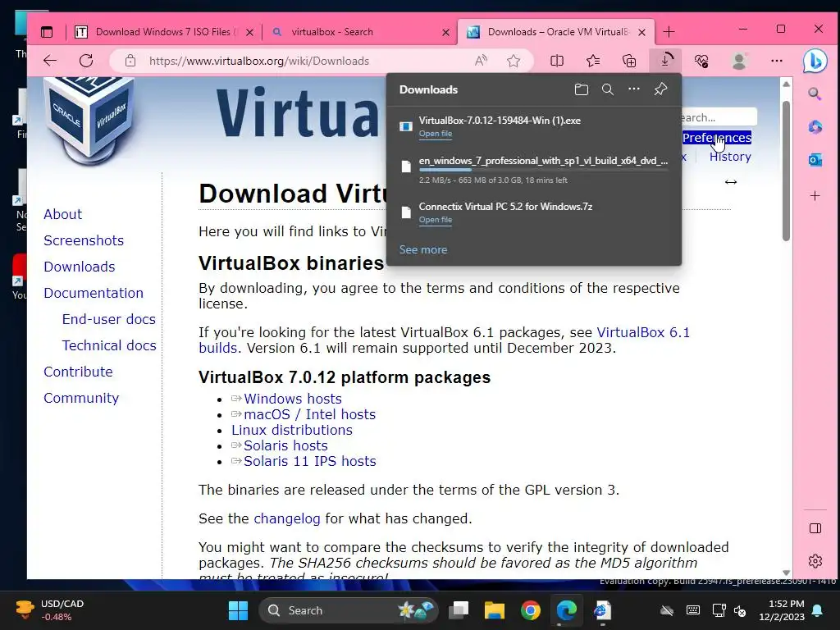
Task: Click the Windows hosts download link
Action: point(293,399)
